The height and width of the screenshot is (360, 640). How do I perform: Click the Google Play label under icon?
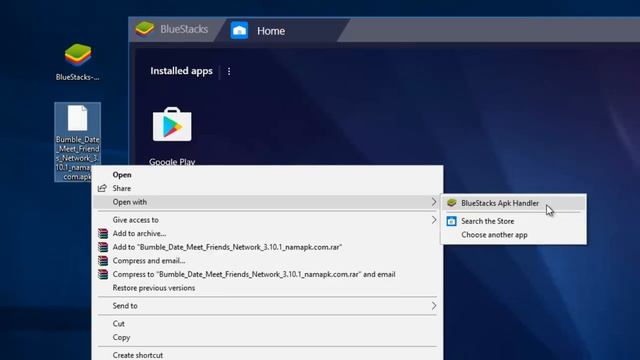(172, 162)
